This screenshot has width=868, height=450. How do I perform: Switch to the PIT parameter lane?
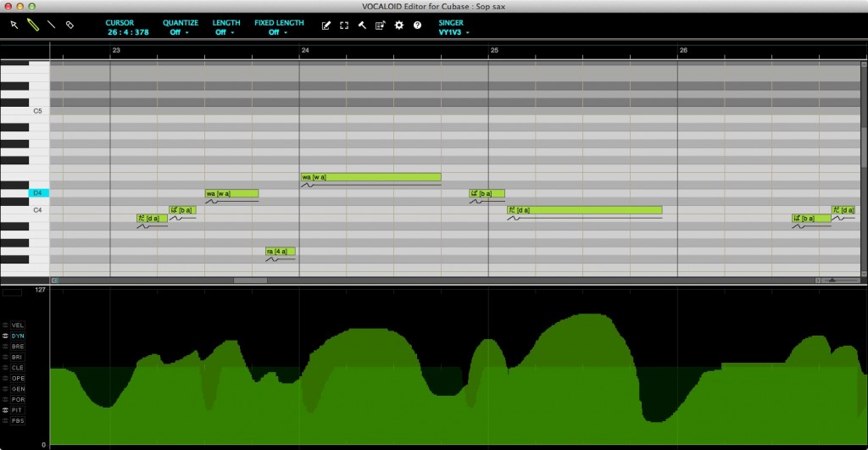18,410
